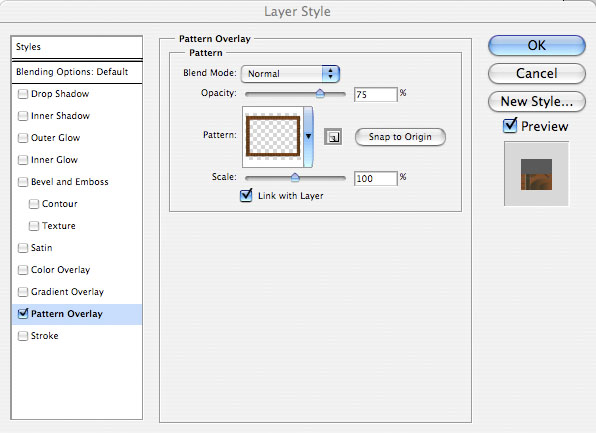
Task: Enable the Bevel and Emboss checkbox
Action: [23, 182]
